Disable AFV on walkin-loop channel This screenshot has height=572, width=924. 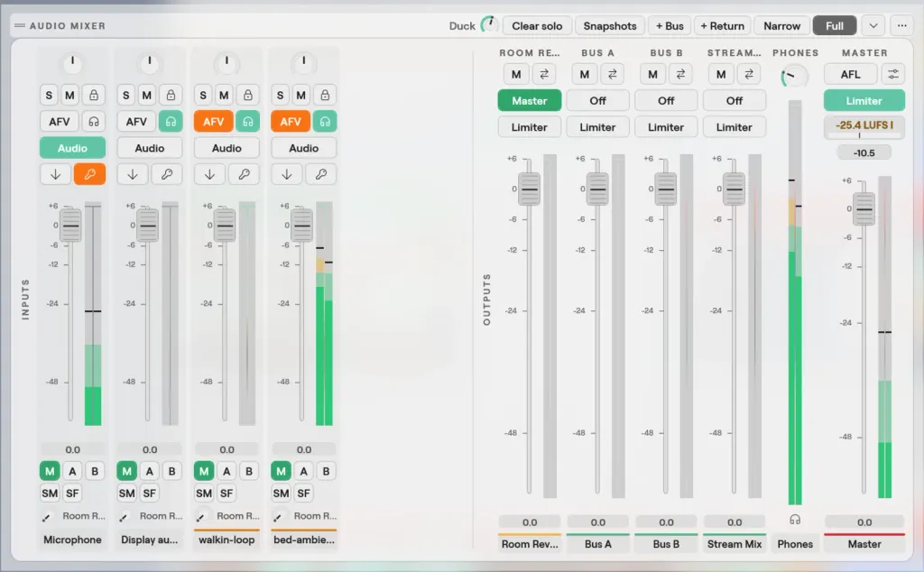pos(213,122)
